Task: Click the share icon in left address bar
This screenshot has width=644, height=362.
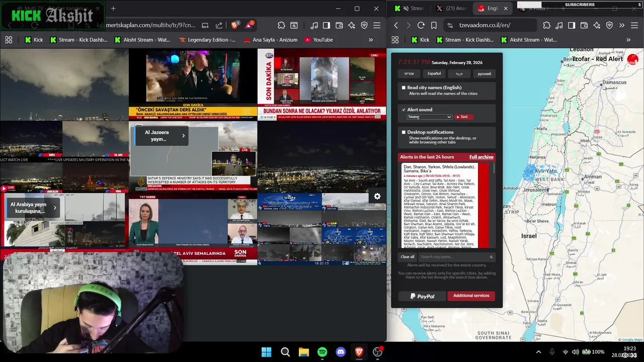Action: coord(219,25)
